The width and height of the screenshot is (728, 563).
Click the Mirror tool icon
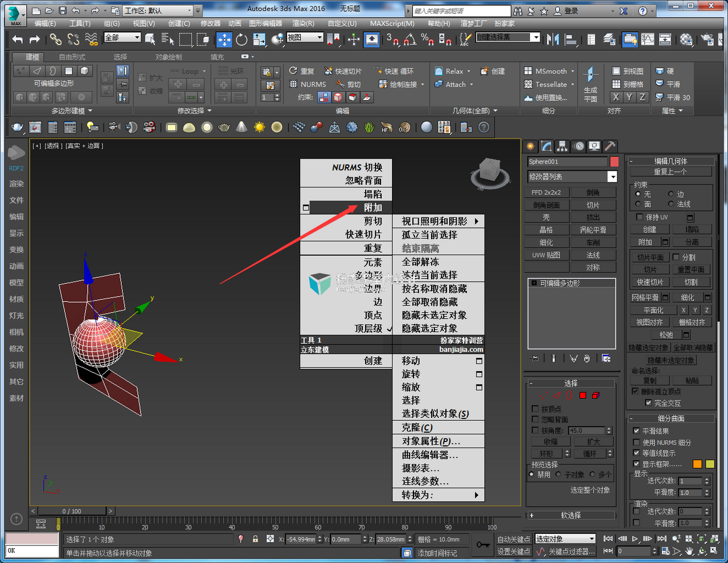553,39
